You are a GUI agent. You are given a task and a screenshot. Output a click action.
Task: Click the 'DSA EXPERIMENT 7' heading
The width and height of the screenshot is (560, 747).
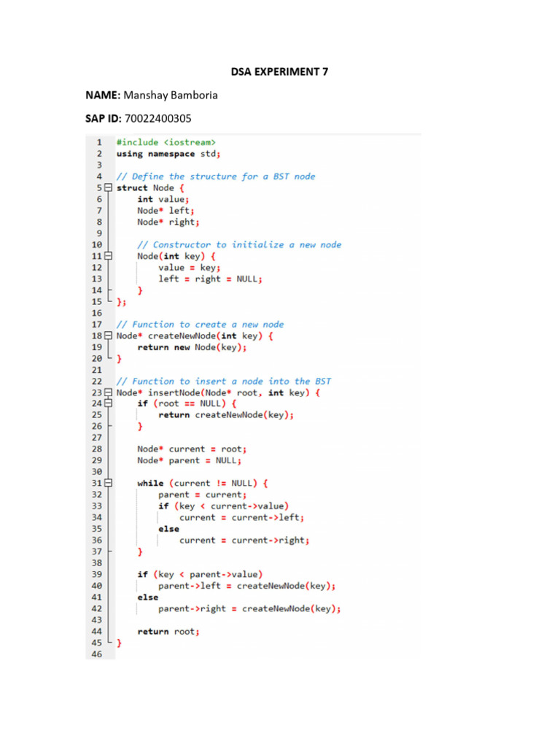(x=279, y=72)
